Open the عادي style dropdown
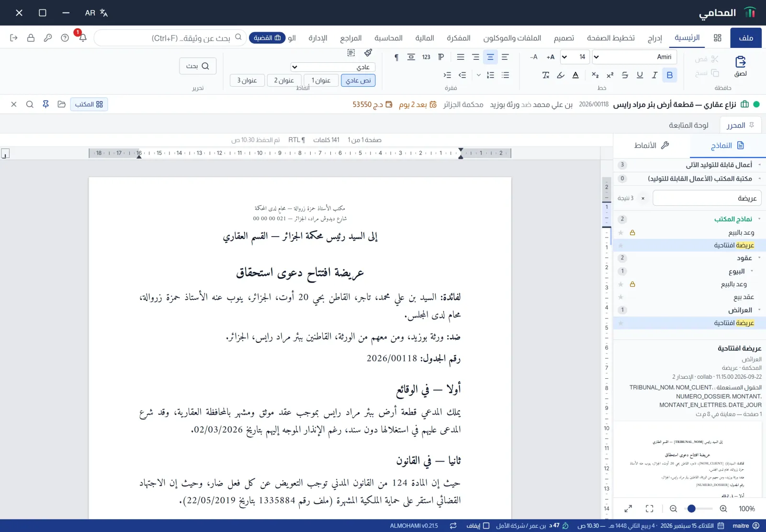The image size is (766, 532). click(333, 67)
